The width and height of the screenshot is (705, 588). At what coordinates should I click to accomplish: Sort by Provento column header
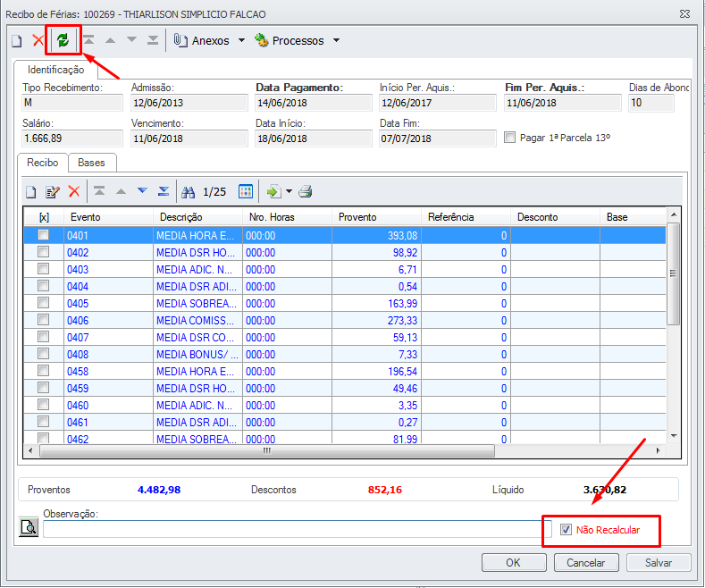pos(376,217)
